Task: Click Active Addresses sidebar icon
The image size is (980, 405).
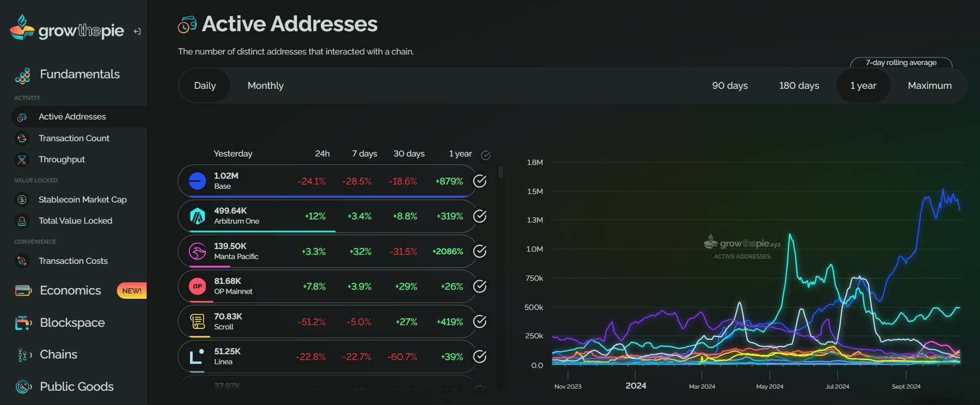Action: 22,117
